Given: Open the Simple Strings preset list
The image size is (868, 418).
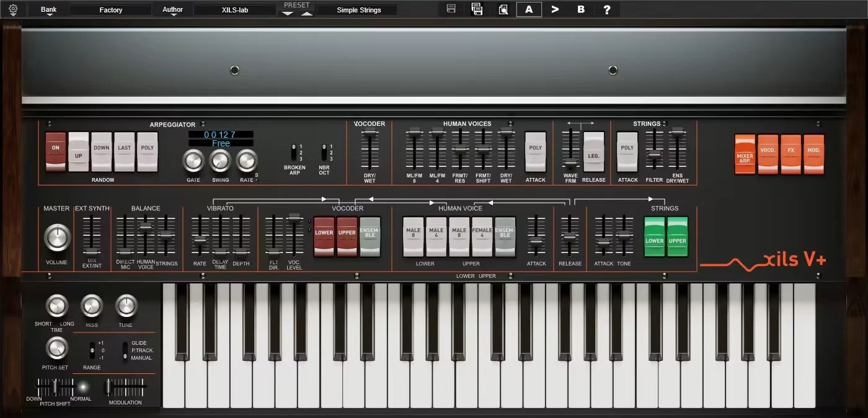Looking at the screenshot, I should click(x=357, y=10).
